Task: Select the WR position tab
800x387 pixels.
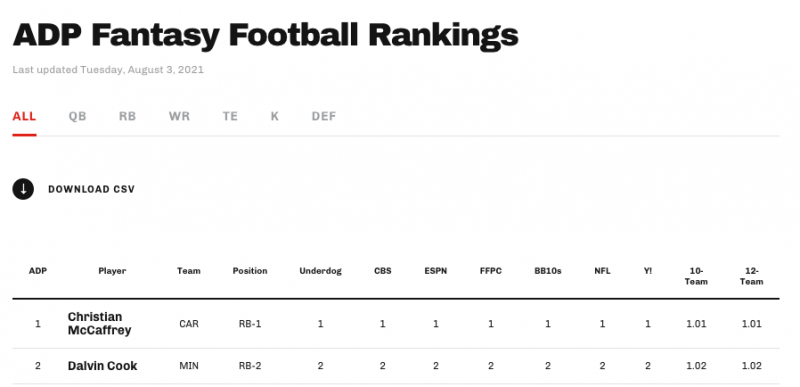Action: (x=179, y=116)
